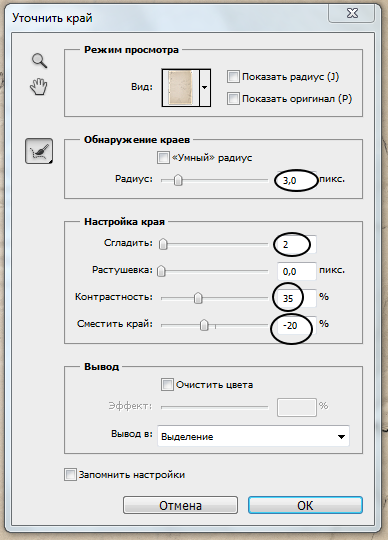Select the Hand pan tool
The height and width of the screenshot is (540, 388).
tap(39, 86)
